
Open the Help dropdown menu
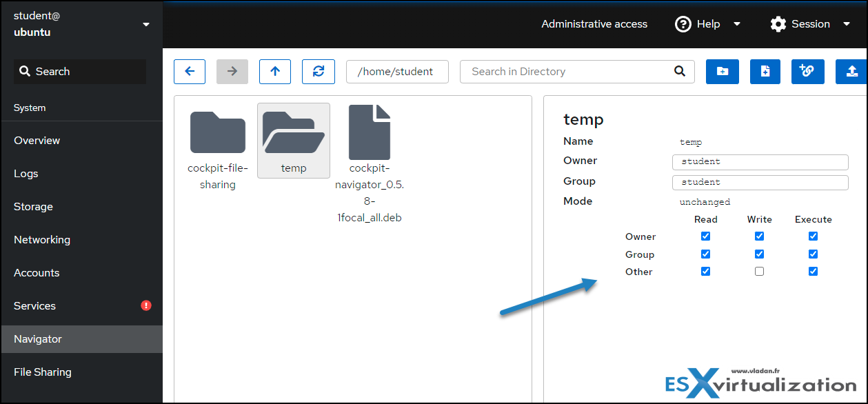click(x=708, y=24)
